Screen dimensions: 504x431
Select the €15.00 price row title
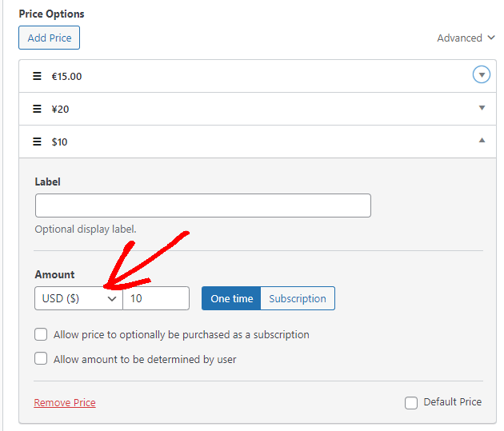(x=66, y=76)
